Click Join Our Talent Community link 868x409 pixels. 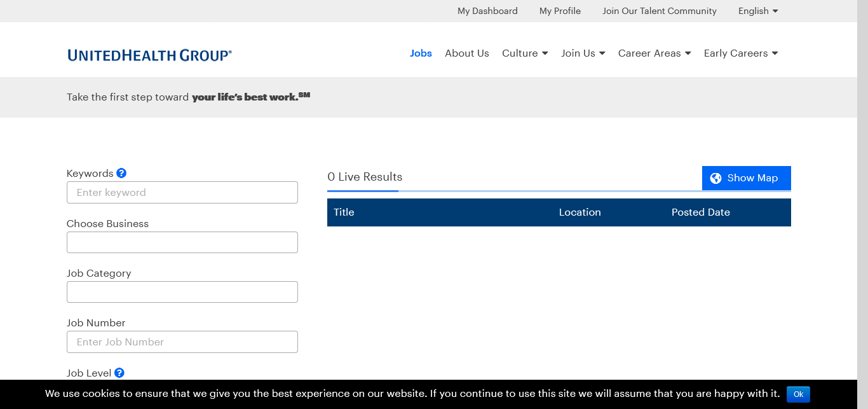pos(660,11)
